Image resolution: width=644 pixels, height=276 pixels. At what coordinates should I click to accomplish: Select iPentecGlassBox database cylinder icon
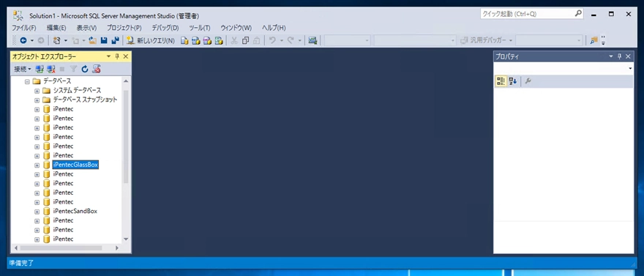pyautogui.click(x=46, y=165)
